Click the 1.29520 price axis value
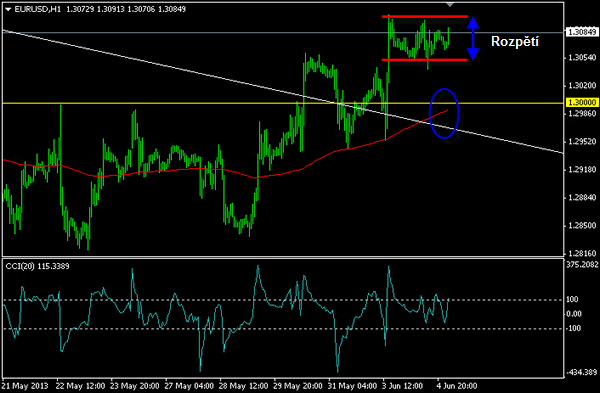The height and width of the screenshot is (393, 600). point(582,142)
